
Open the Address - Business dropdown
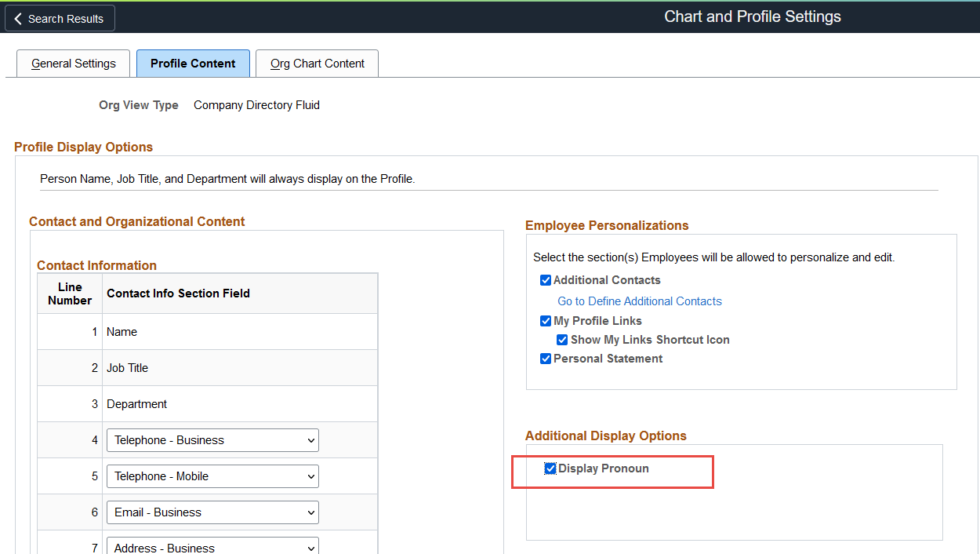point(212,547)
